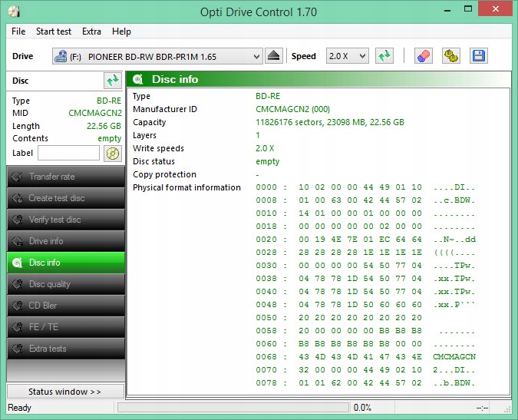Click the drive icon in the Drive combo
The image size is (518, 420).
61,57
